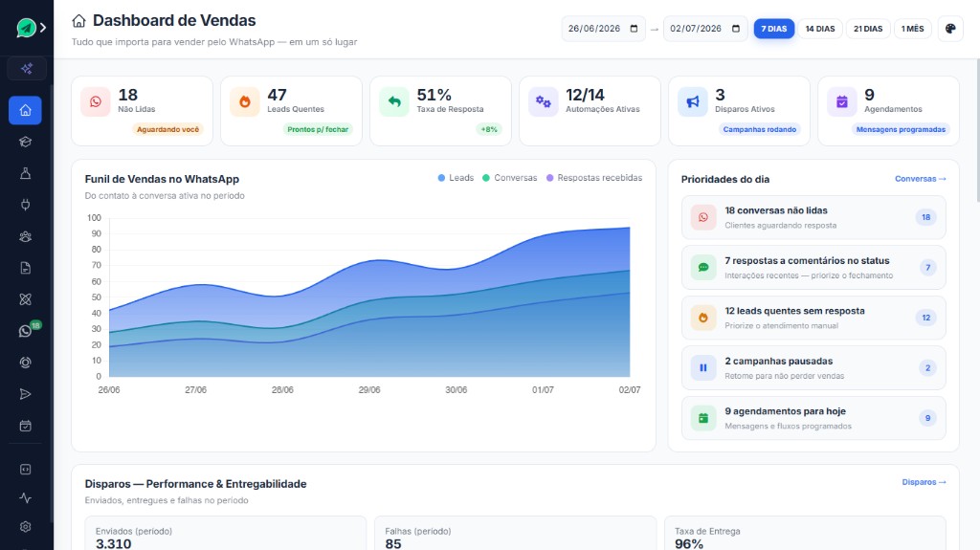Expand the sidebar with the chevron arrow
The width and height of the screenshot is (980, 550).
pos(43,28)
